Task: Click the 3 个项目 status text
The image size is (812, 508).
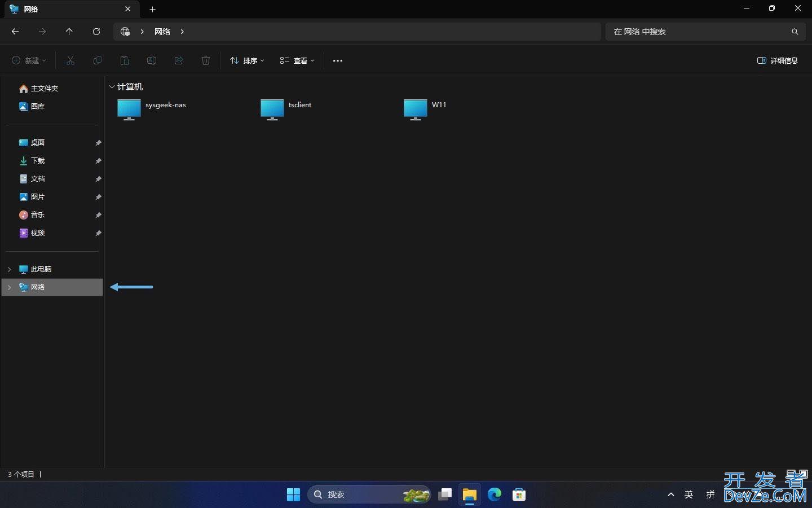Action: [21, 474]
